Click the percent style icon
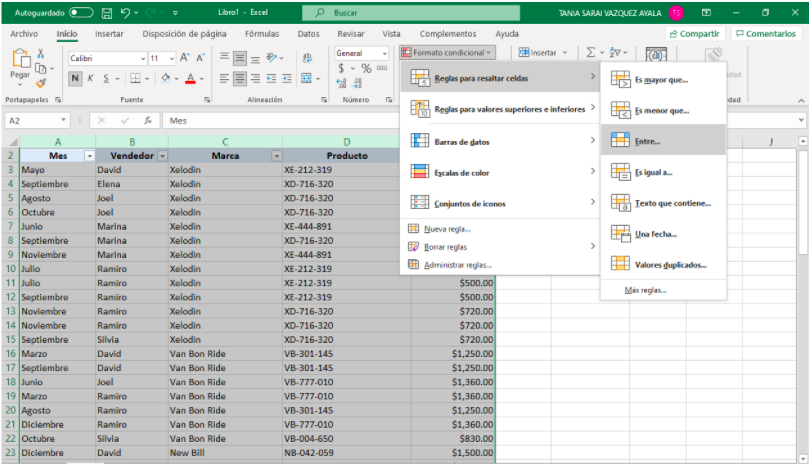 [x=366, y=68]
